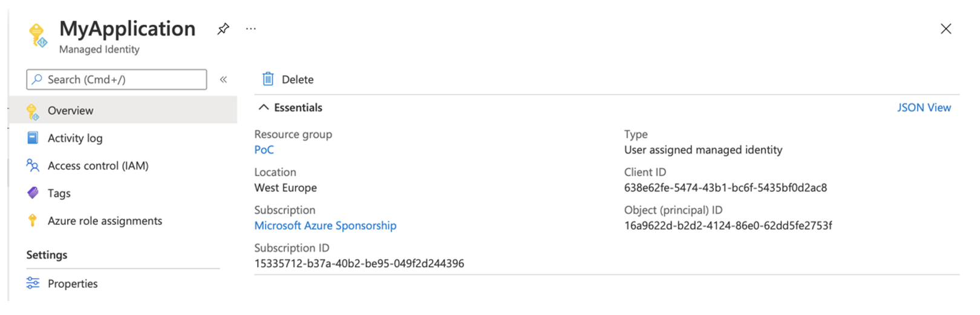Open the more options ellipsis menu
Viewport: 980px width, 315px height.
coord(251,28)
